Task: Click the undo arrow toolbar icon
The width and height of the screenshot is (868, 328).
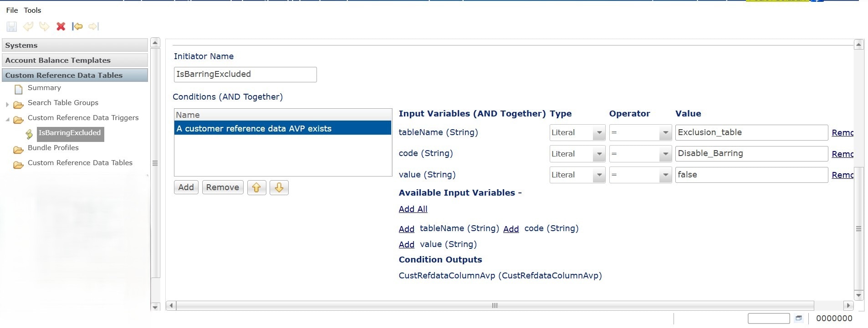Action: click(x=28, y=26)
